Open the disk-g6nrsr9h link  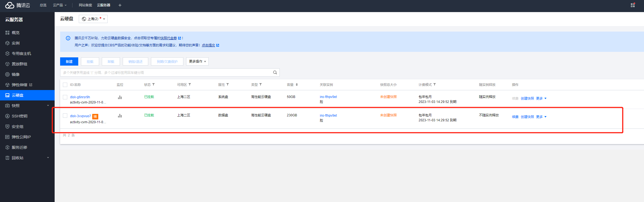[x=80, y=97]
